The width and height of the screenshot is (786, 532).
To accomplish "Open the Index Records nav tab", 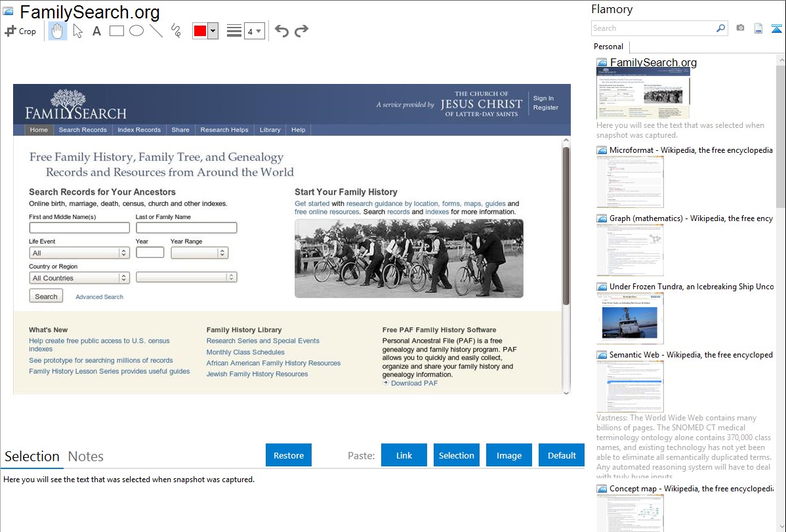I will click(139, 130).
